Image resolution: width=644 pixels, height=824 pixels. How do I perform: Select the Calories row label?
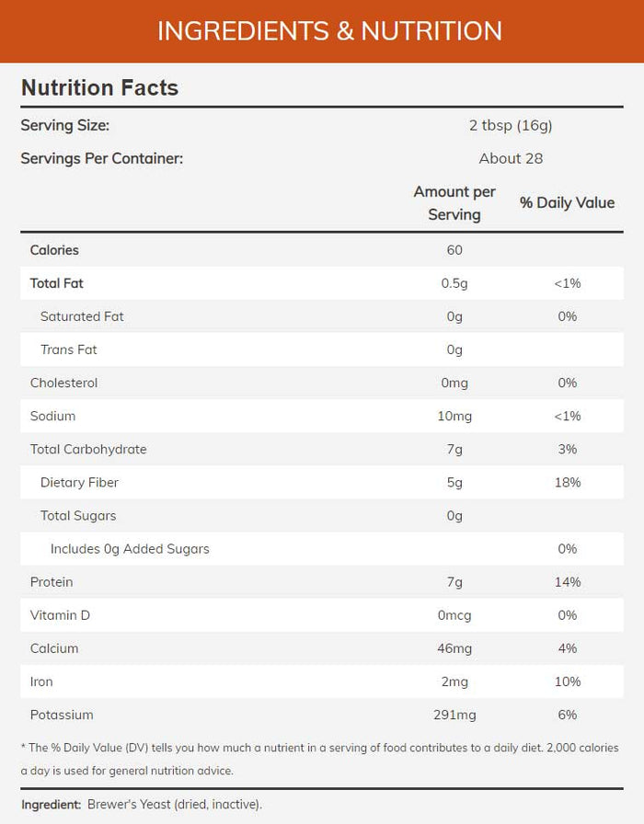54,250
